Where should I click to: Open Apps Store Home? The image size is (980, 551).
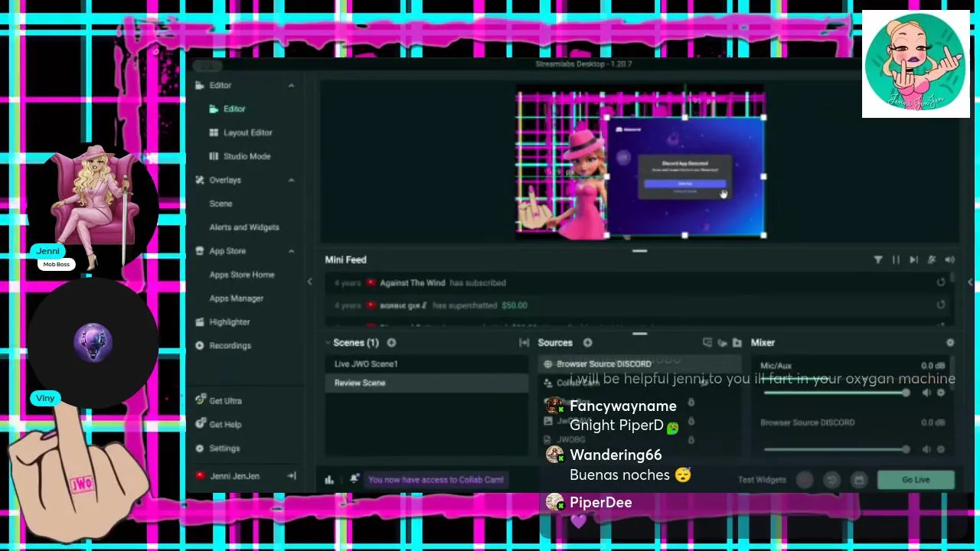pos(241,275)
